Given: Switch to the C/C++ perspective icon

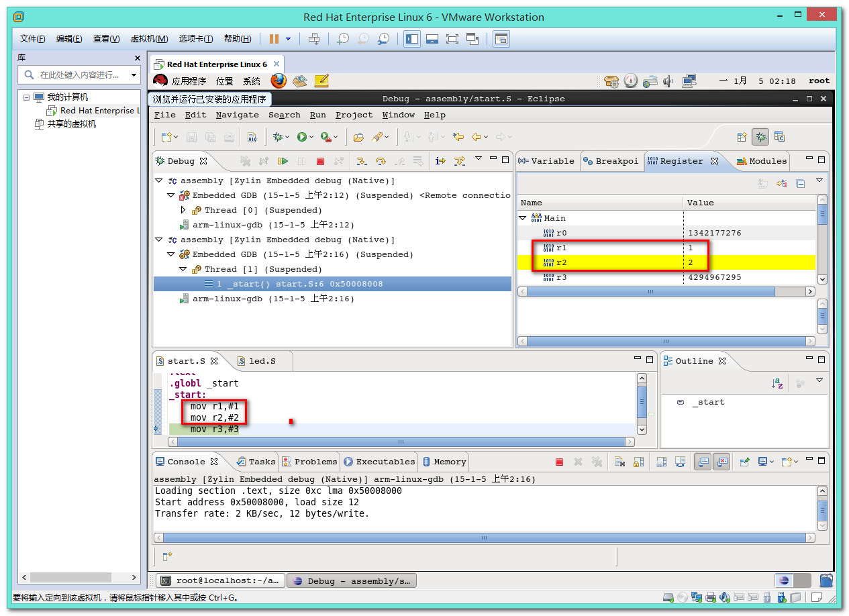Looking at the screenshot, I should 779,137.
